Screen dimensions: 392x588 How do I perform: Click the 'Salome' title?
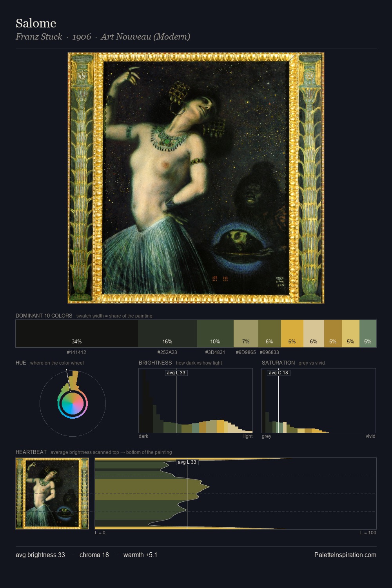click(x=36, y=24)
